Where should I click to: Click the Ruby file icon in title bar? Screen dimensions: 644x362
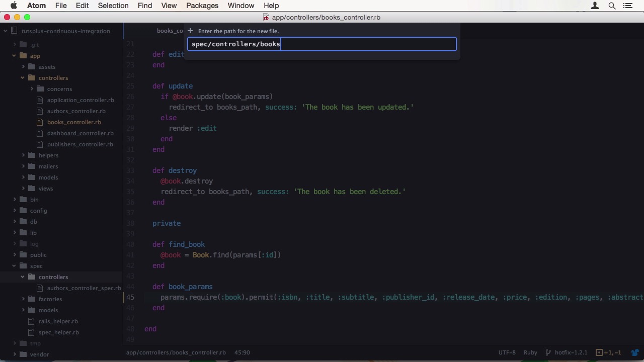click(x=266, y=18)
